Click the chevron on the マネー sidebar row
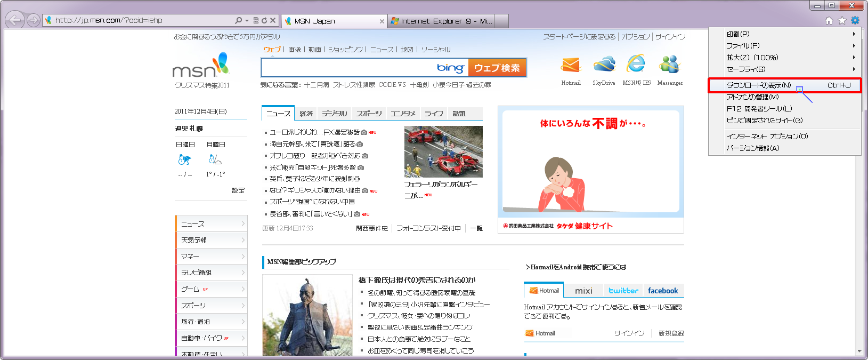 [243, 257]
